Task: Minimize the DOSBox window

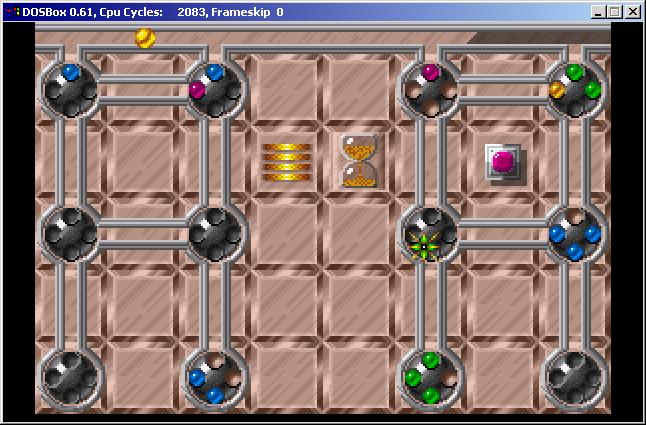Action: tap(598, 12)
